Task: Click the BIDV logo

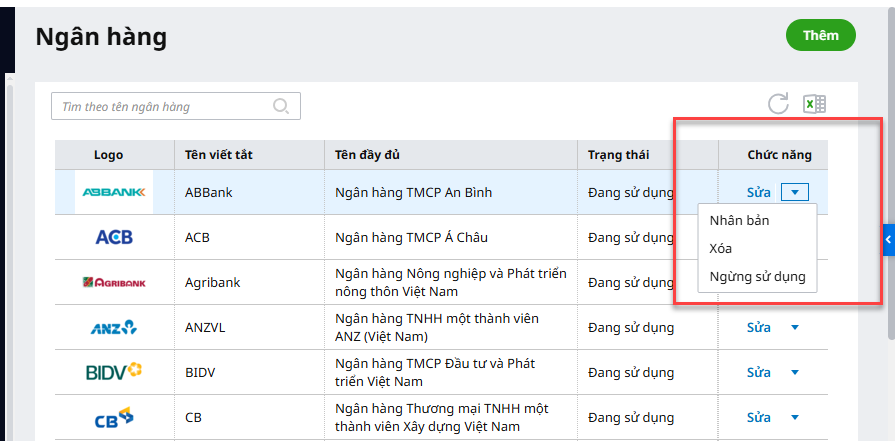Action: pos(114,372)
